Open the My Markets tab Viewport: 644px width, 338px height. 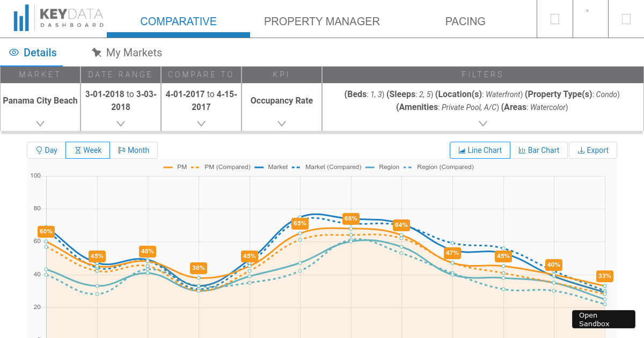[x=127, y=53]
